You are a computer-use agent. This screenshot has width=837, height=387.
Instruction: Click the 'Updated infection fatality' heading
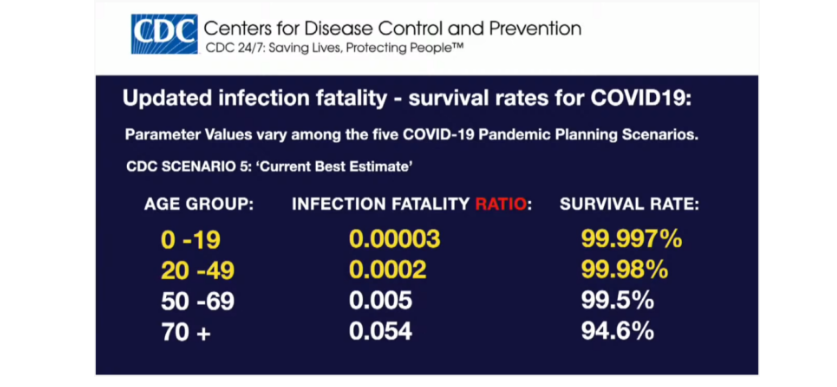[407, 99]
